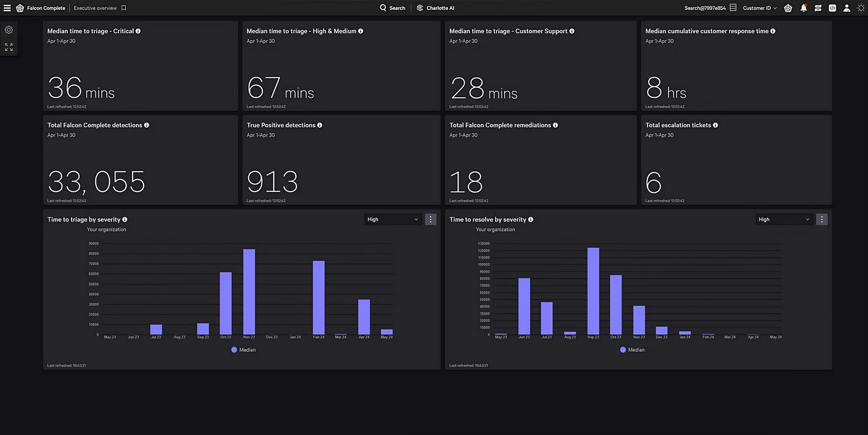The image size is (868, 435).
Task: Open severity dropdown on Time to triage chart
Action: (392, 219)
